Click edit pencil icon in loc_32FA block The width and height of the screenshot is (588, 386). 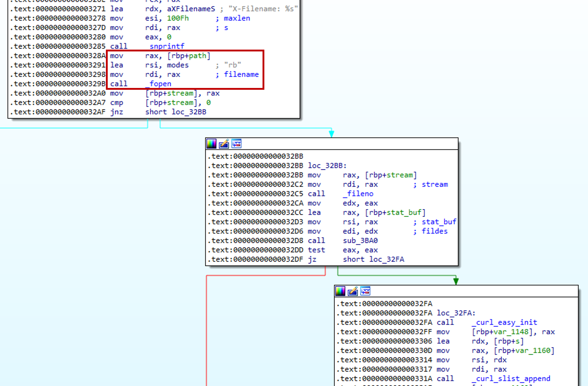click(x=353, y=291)
